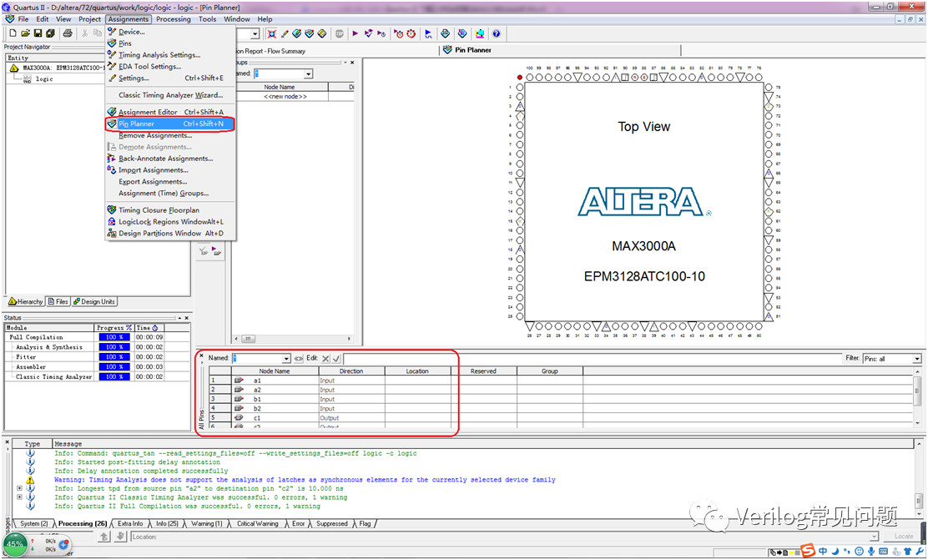Expand Classic Timing Analyzer successful message
Image resolution: width=928 pixels, height=560 pixels.
tap(19, 497)
